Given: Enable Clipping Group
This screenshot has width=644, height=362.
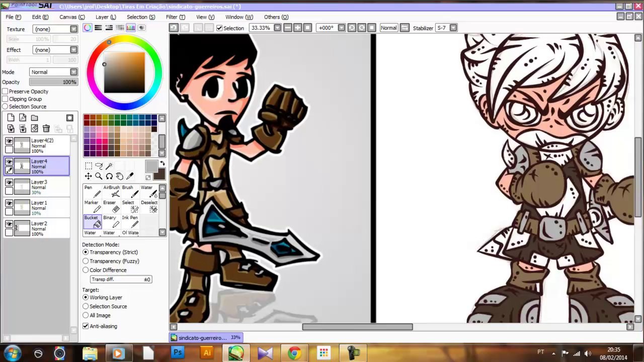Looking at the screenshot, I should pos(5,99).
